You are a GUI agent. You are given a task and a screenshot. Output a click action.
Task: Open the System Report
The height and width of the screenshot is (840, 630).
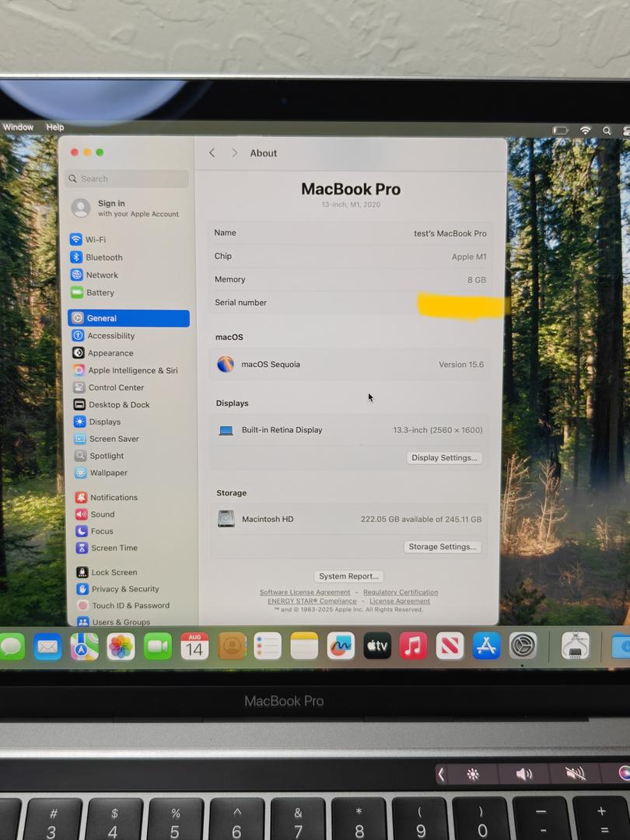[x=348, y=576]
